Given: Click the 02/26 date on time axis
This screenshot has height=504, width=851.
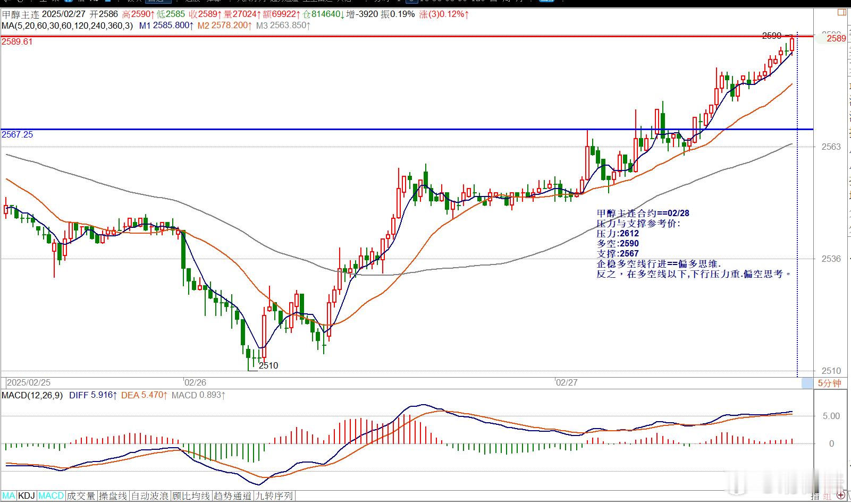Looking at the screenshot, I should tap(195, 382).
